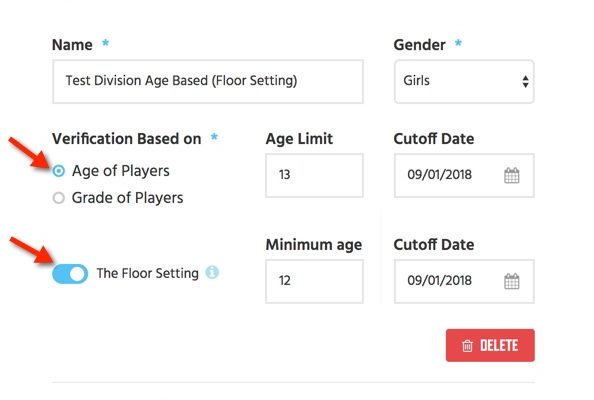Click the 'Grade of Players' label text
The width and height of the screenshot is (594, 400).
click(127, 198)
